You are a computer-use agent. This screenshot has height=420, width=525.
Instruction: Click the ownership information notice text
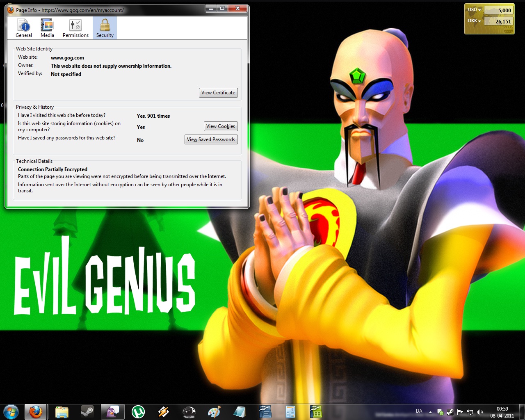click(x=111, y=66)
